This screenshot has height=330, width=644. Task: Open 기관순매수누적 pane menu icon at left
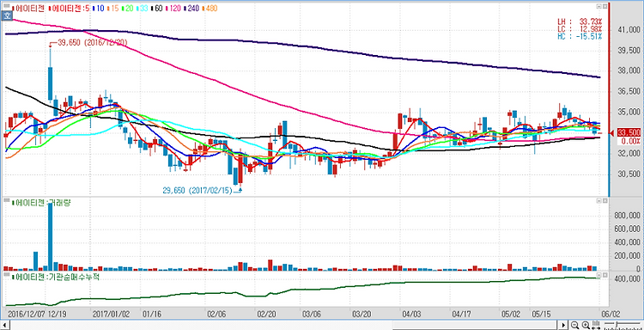(x=7, y=274)
